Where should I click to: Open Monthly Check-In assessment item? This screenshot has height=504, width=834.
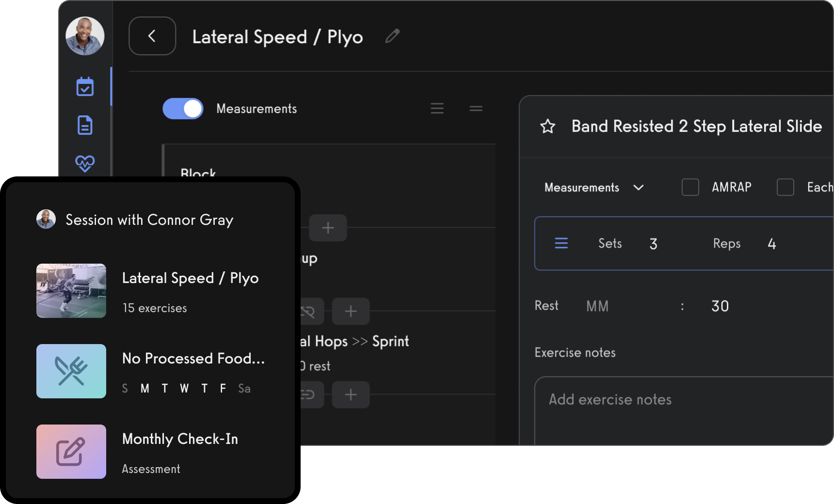(x=180, y=439)
